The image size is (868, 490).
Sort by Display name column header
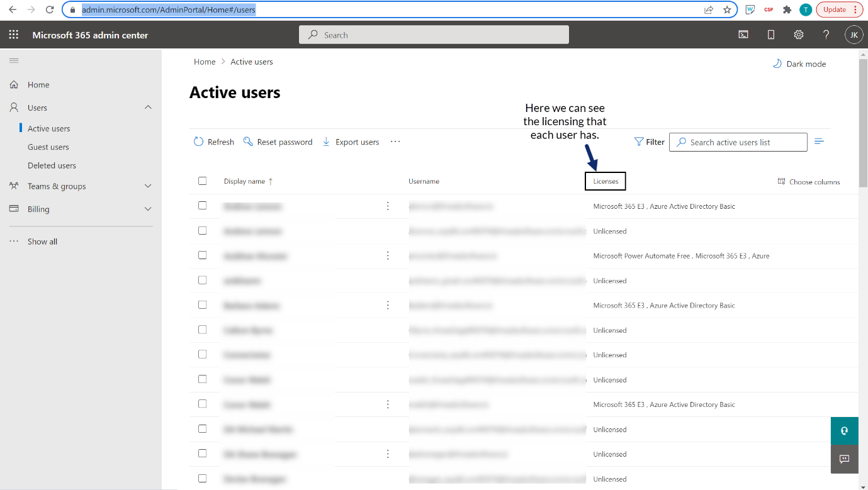(x=249, y=181)
